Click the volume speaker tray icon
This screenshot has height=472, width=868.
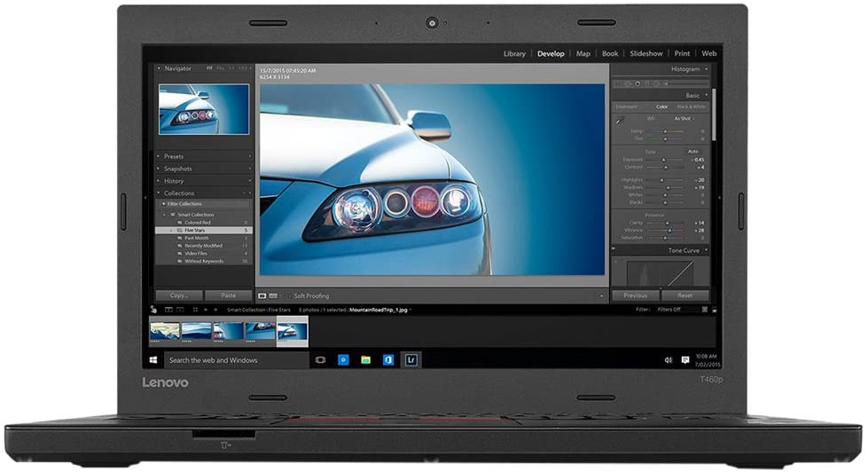pos(669,360)
